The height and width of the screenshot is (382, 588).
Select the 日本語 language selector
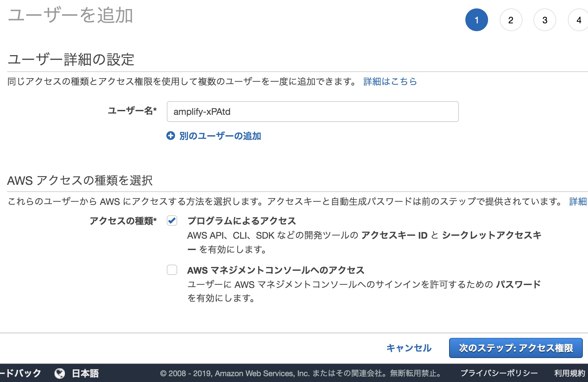click(85, 374)
